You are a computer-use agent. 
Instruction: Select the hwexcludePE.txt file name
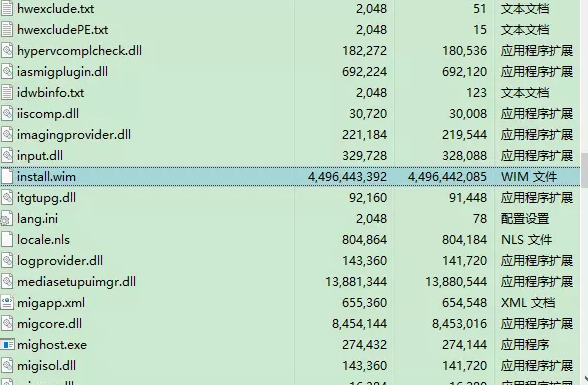[x=62, y=30]
